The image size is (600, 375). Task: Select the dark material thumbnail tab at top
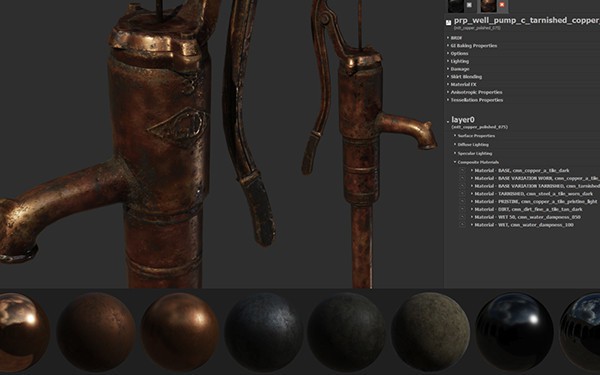click(456, 5)
